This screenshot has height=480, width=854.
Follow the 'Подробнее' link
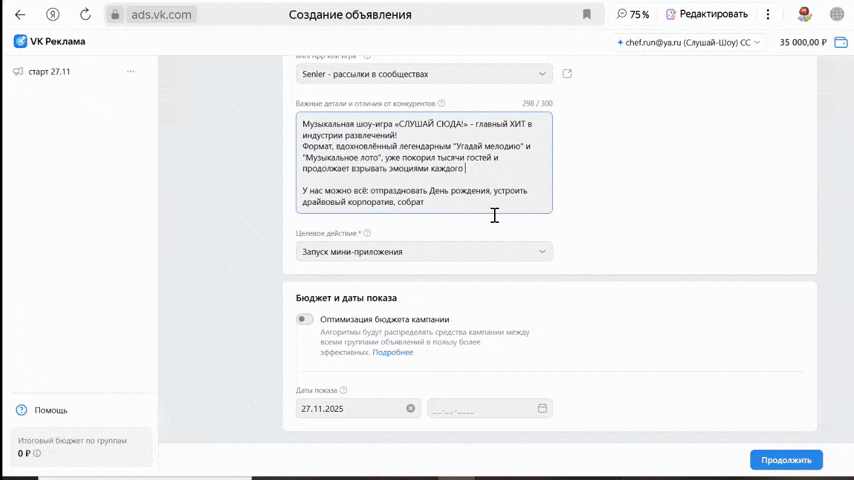393,352
